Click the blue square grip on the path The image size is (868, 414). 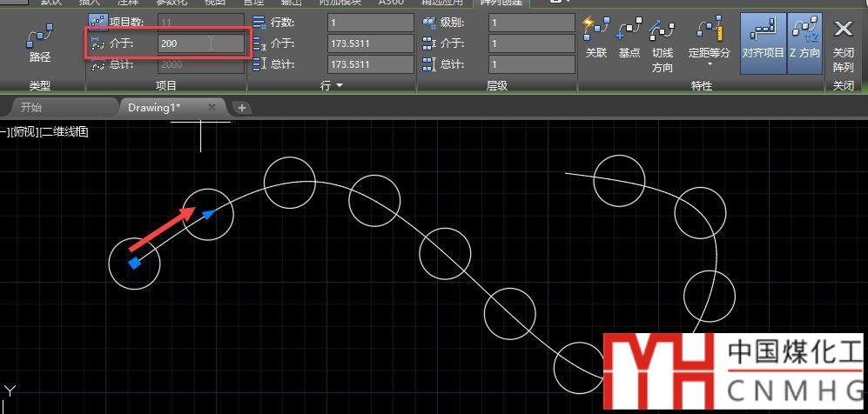click(x=134, y=263)
